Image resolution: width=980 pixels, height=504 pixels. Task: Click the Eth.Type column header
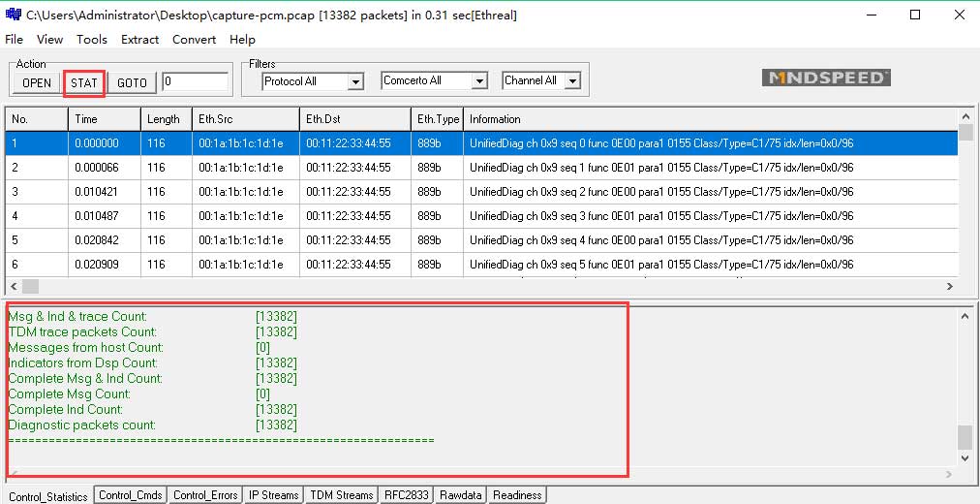(x=437, y=119)
